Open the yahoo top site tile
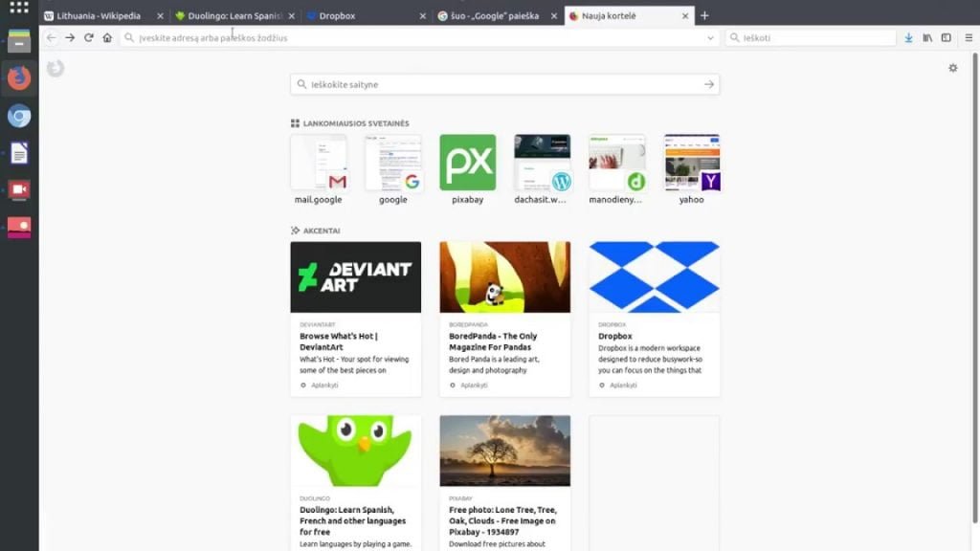Screen dimensions: 980x551 tap(691, 163)
